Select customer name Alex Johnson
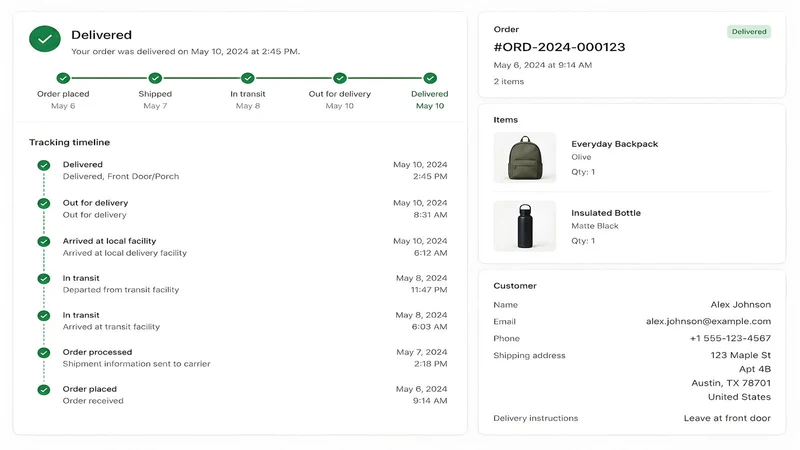800x450 pixels. (740, 305)
